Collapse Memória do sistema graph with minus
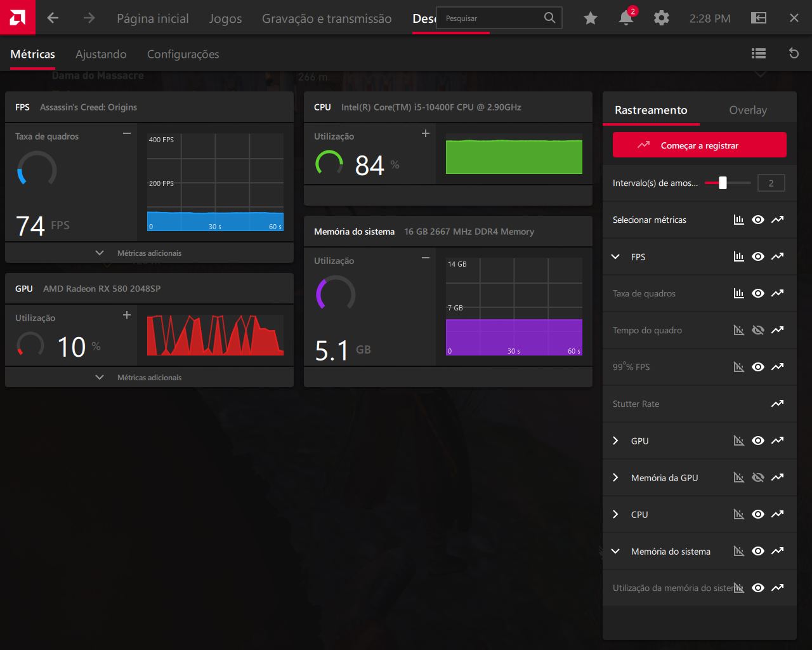 point(426,258)
